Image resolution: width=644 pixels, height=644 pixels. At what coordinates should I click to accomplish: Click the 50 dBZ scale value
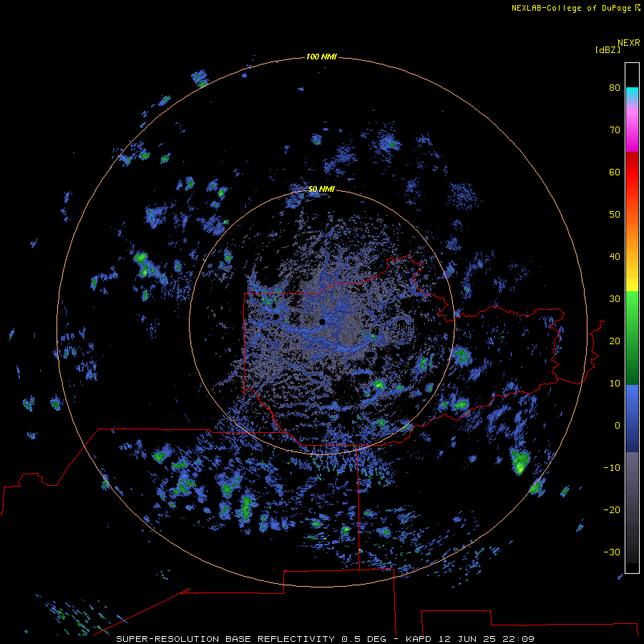pos(615,215)
